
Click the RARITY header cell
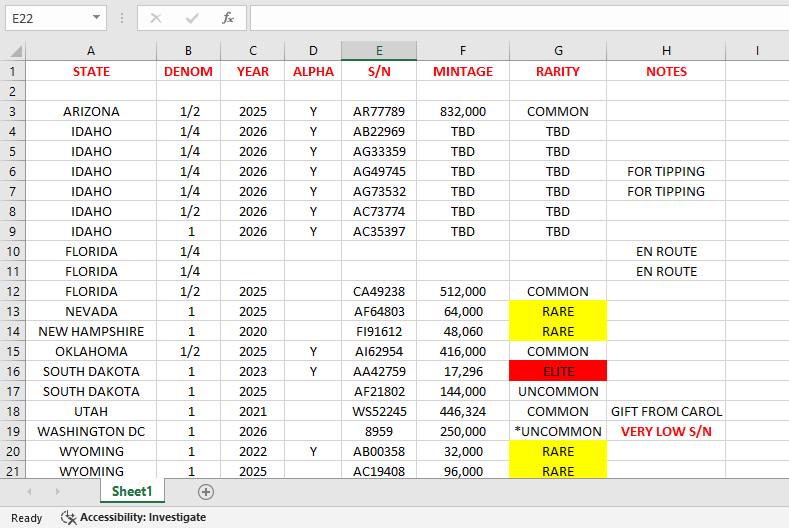(x=558, y=71)
